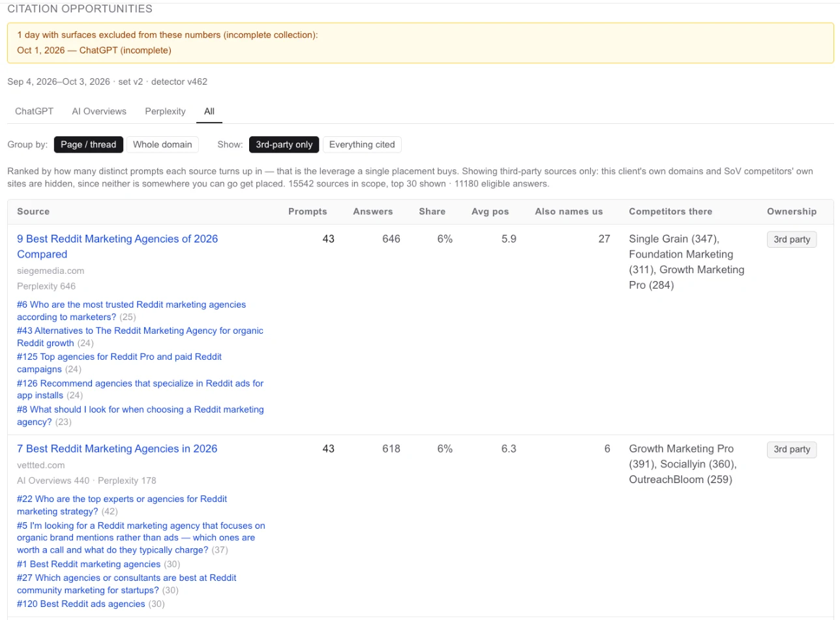Click the 'Competitors there' column header
The width and height of the screenshot is (840, 620).
(x=670, y=211)
